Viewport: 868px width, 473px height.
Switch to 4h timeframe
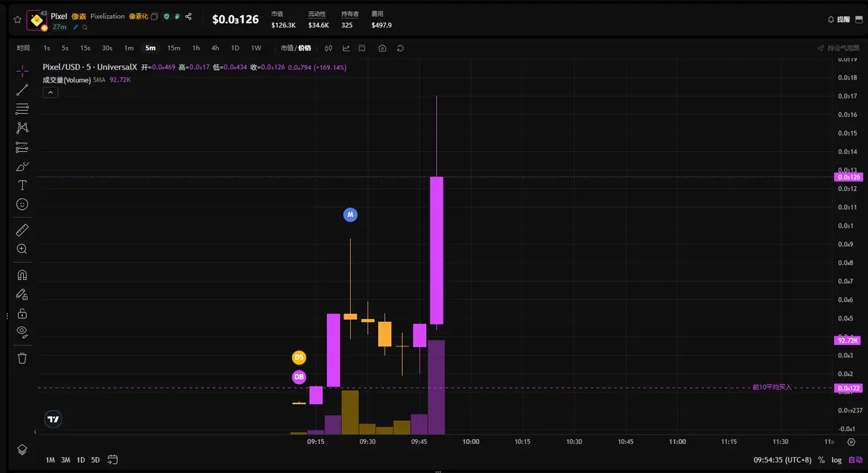(x=215, y=48)
